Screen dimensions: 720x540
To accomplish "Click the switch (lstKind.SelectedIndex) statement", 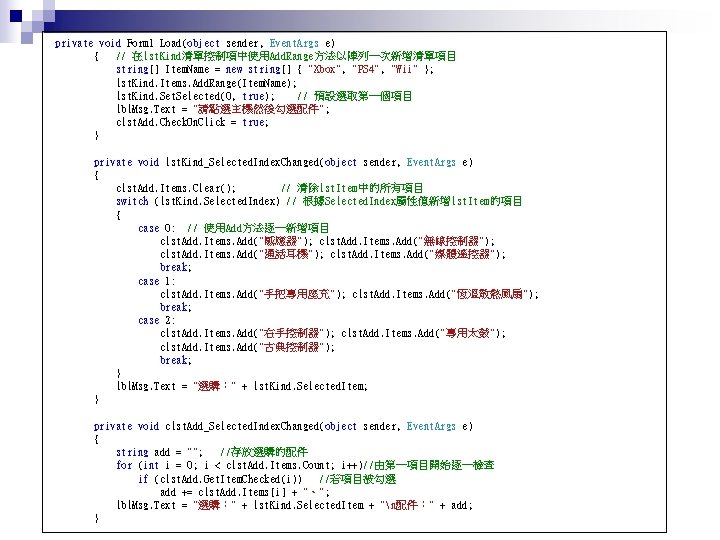I will [x=198, y=201].
